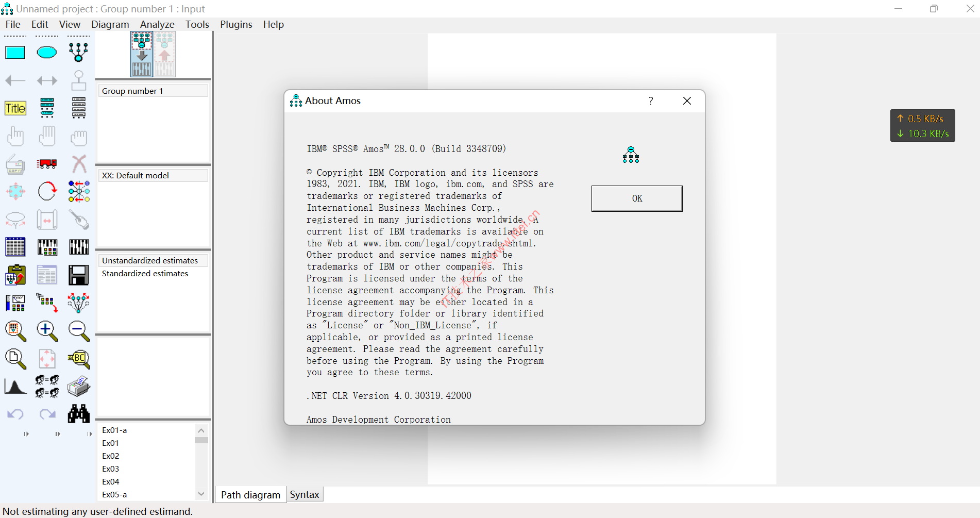This screenshot has width=980, height=518.
Task: Select the erase objects X tool
Action: pyautogui.click(x=78, y=164)
